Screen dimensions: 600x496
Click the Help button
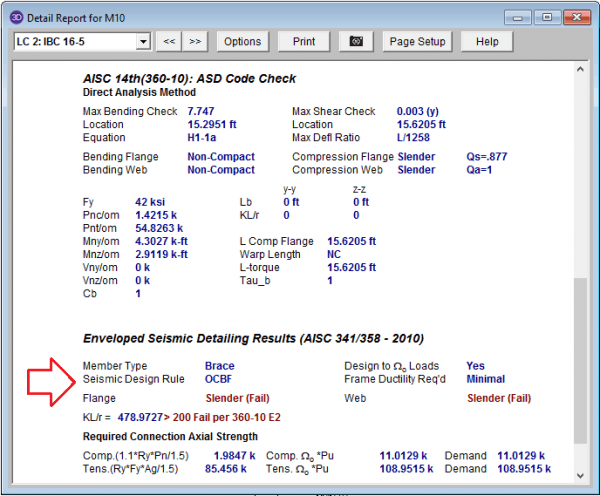point(487,42)
